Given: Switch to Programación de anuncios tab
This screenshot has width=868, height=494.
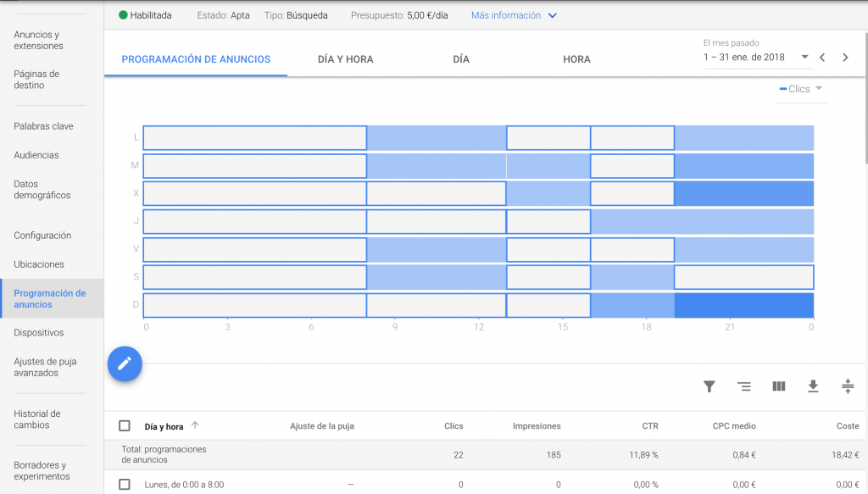Looking at the screenshot, I should (x=196, y=59).
